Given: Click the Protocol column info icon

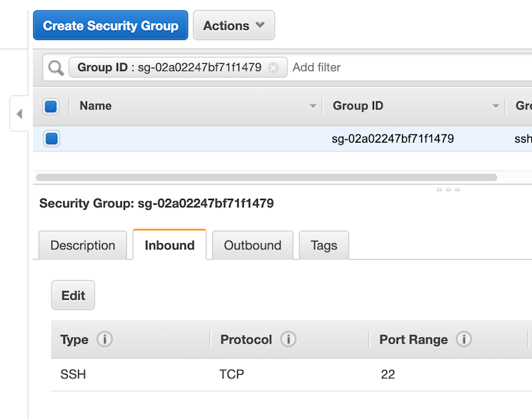Looking at the screenshot, I should coord(288,339).
